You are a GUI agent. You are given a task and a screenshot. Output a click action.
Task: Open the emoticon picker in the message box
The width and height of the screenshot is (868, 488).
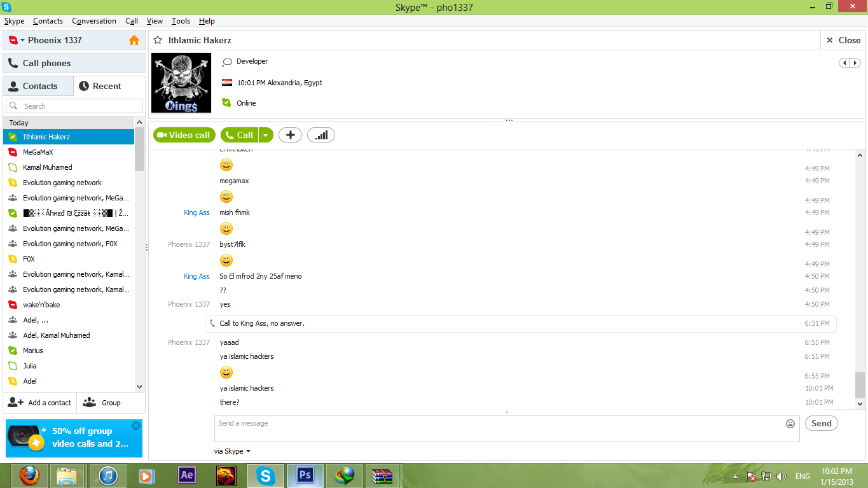790,423
